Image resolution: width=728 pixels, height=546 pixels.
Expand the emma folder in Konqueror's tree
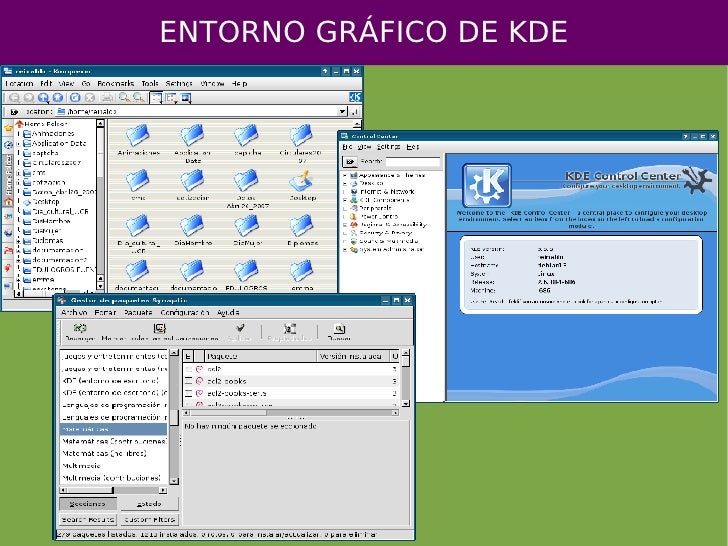pos(19,280)
